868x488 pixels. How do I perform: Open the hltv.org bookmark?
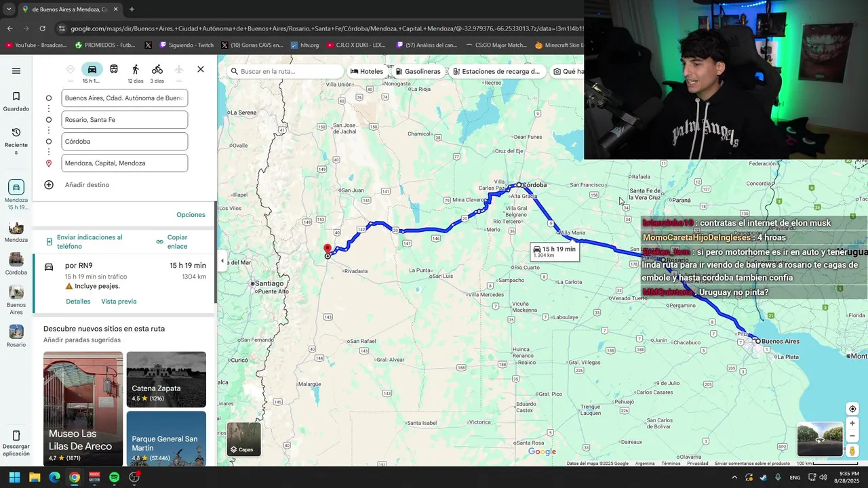[x=304, y=45]
